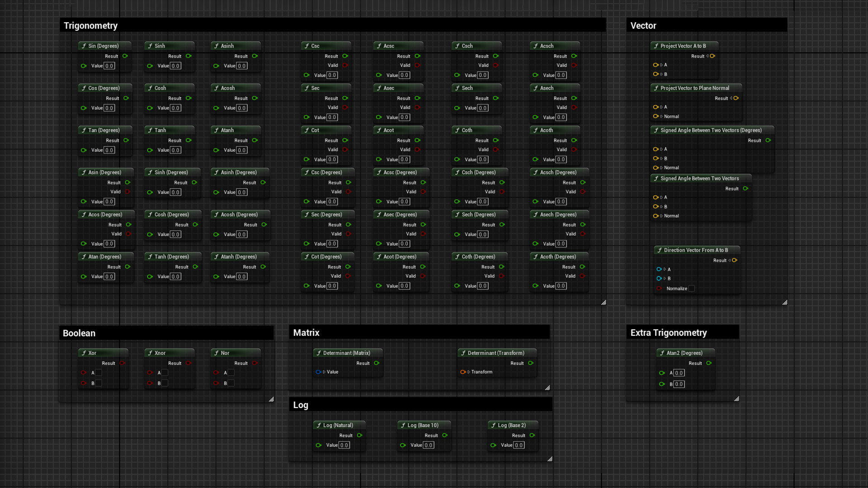The height and width of the screenshot is (488, 868).
Task: Click the Normal pin of Signed Angle Between Two Vectors (Degrees)
Action: coord(656,168)
